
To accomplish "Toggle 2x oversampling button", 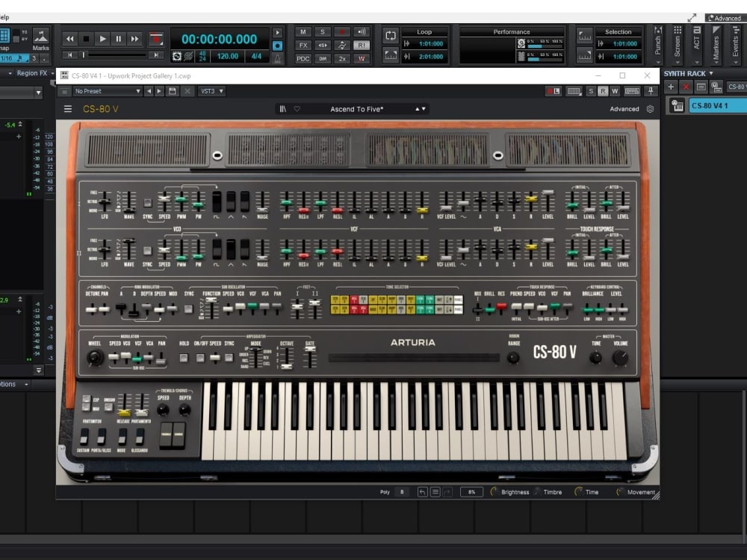I will pos(341,58).
